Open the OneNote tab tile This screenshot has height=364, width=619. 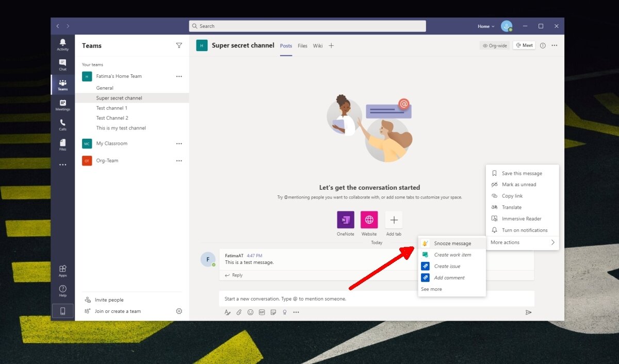[345, 220]
